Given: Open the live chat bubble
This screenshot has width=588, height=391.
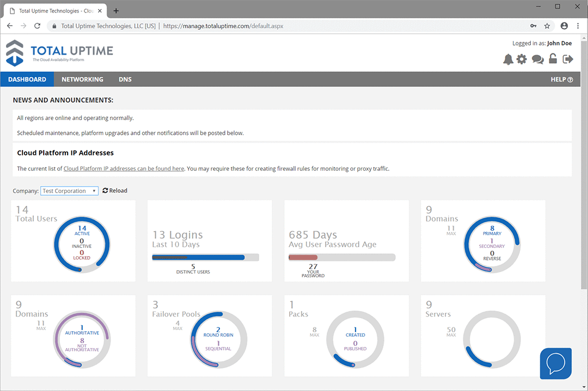Looking at the screenshot, I should tap(555, 363).
